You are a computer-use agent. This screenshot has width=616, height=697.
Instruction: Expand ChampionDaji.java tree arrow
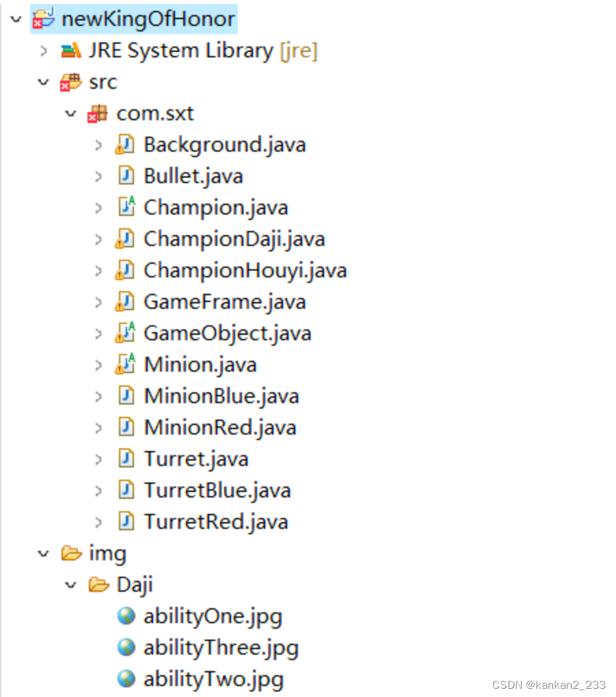98,240
